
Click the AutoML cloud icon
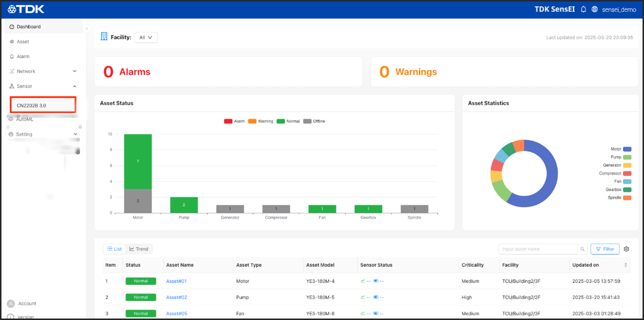12,119
